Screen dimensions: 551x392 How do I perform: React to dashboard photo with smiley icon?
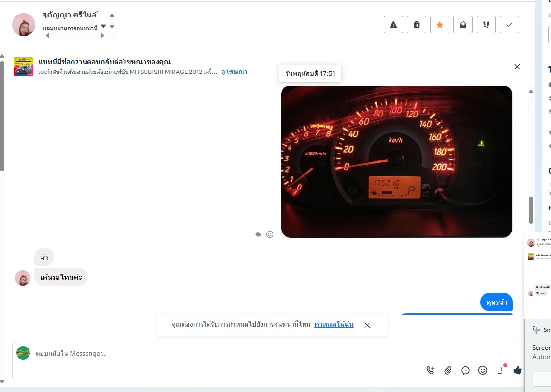(270, 234)
